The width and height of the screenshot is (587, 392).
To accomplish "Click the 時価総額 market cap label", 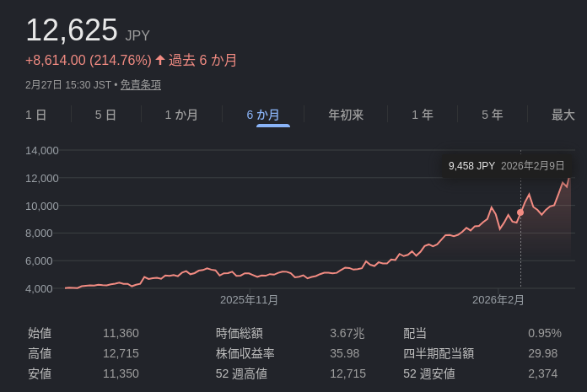I will coord(240,333).
